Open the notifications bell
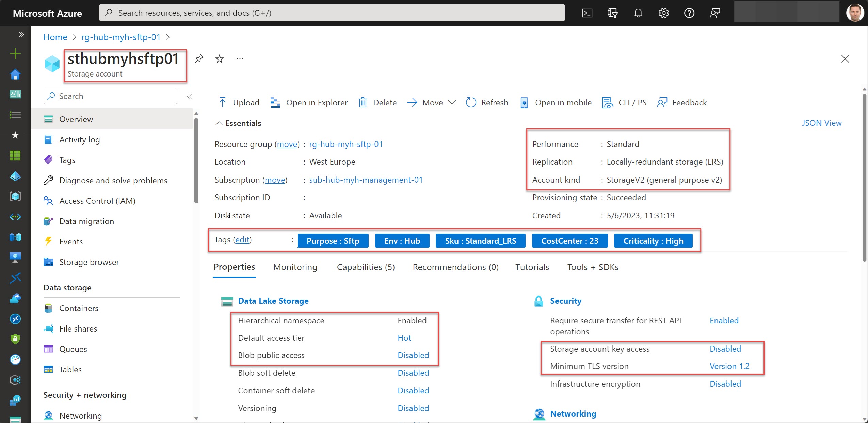 click(638, 13)
